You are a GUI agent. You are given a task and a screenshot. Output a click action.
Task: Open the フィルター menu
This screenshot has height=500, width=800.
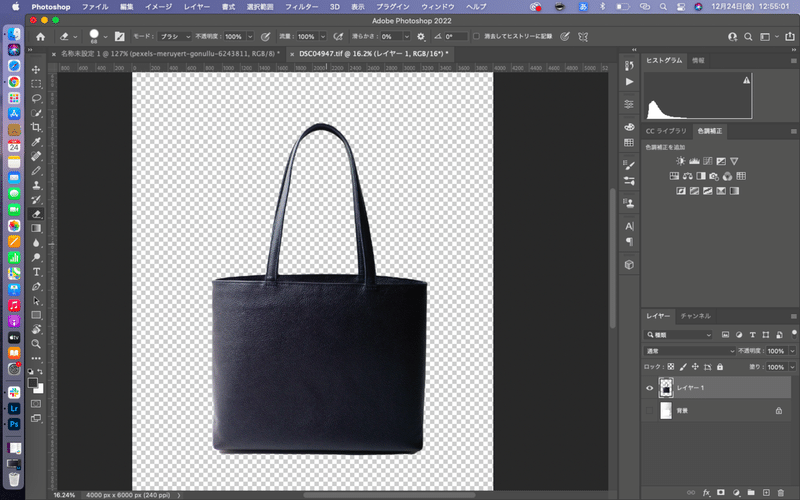click(x=301, y=7)
